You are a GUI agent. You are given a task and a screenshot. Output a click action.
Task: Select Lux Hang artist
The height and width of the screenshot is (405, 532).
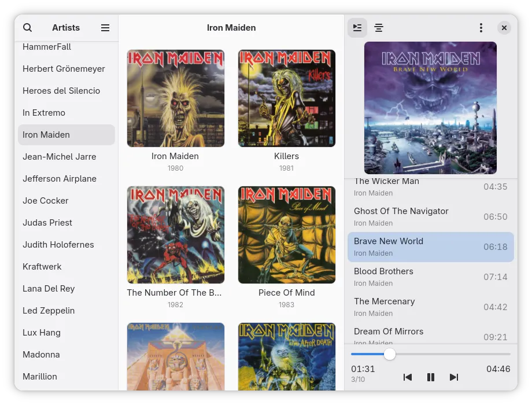(66, 332)
